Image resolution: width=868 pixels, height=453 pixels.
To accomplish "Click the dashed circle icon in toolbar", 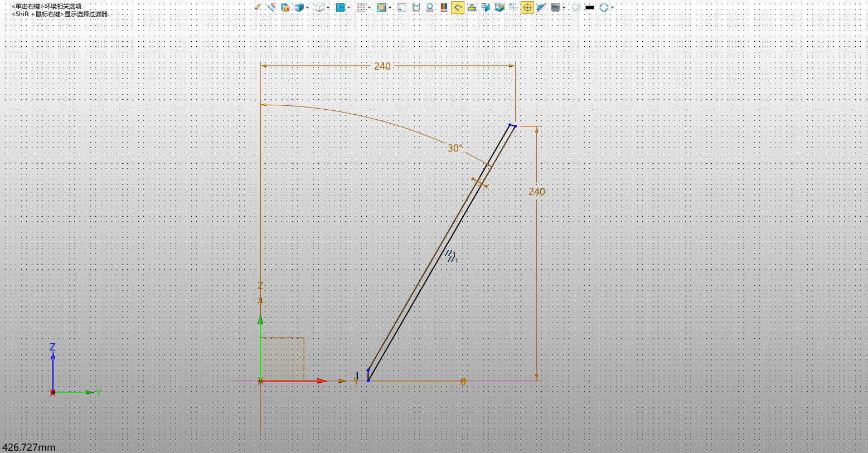I will pos(576,7).
